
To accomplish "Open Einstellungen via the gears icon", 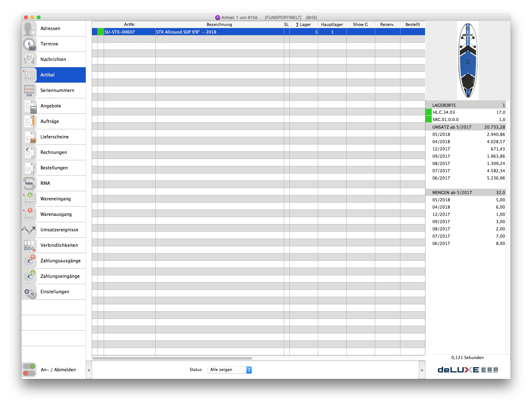I will click(29, 292).
